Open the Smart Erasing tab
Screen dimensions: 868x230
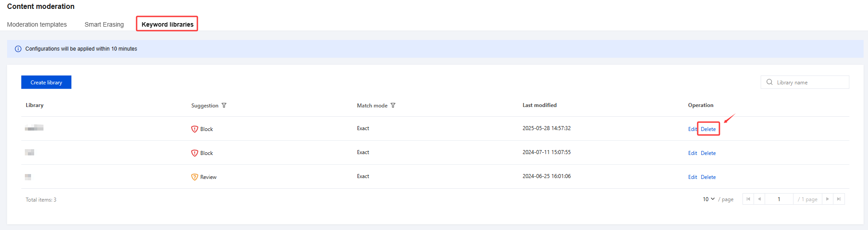point(104,24)
